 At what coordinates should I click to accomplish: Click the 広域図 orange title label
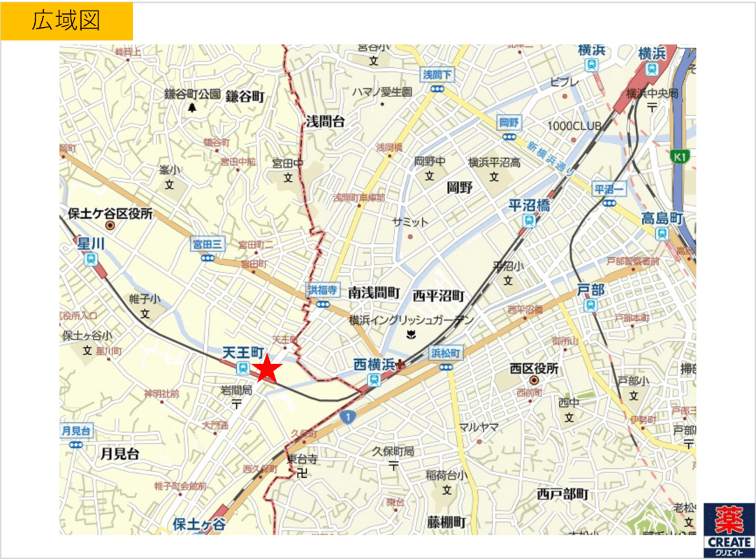[66, 21]
